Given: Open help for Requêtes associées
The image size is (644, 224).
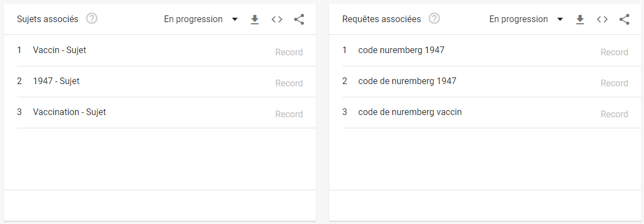Looking at the screenshot, I should tap(434, 19).
